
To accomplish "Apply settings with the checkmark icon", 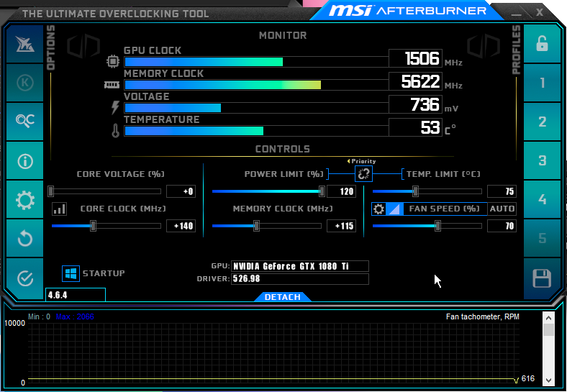I will pos(24,278).
